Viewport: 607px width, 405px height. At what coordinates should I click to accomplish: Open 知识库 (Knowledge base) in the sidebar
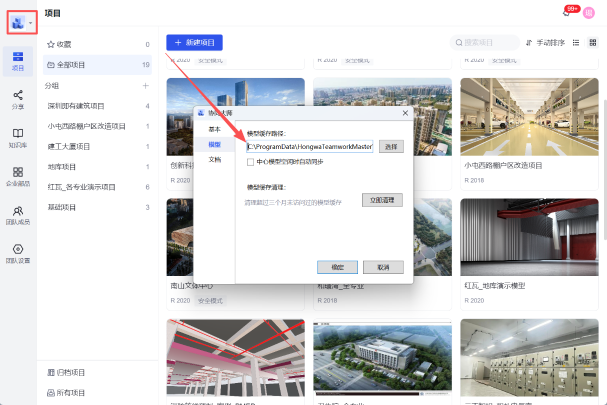[x=18, y=137]
